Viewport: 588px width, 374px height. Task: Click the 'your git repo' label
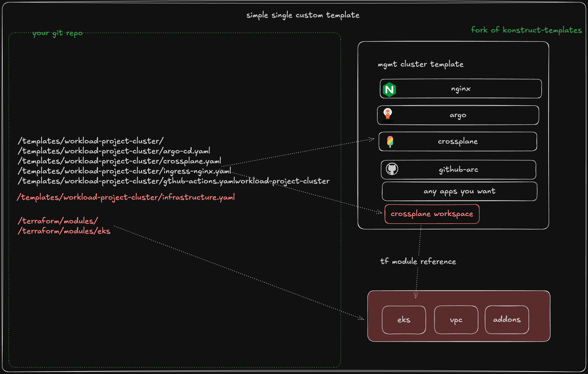coord(58,33)
